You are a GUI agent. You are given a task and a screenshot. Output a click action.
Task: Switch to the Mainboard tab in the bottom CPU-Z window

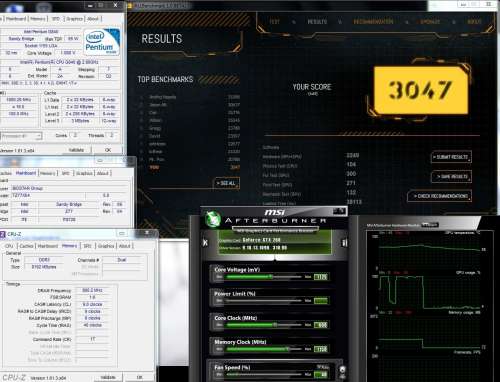pos(48,246)
